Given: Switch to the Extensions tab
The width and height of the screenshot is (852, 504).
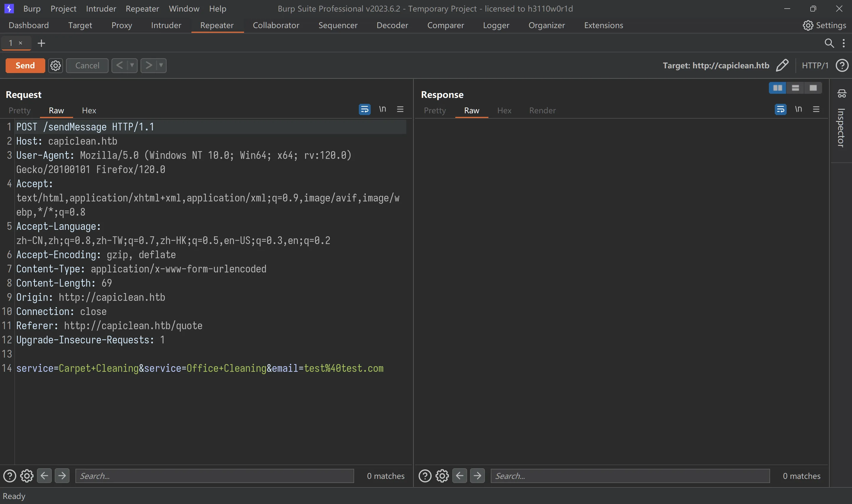Looking at the screenshot, I should [603, 25].
